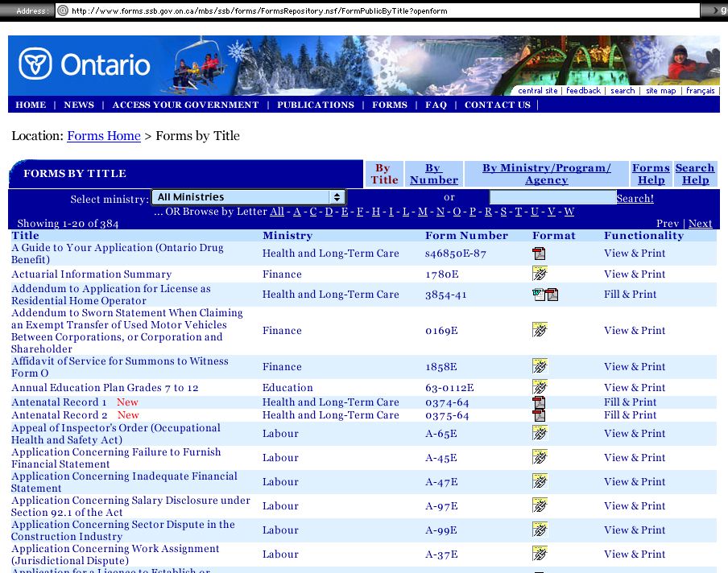Click the Ontario trillium logo
The image size is (728, 573).
(35, 64)
